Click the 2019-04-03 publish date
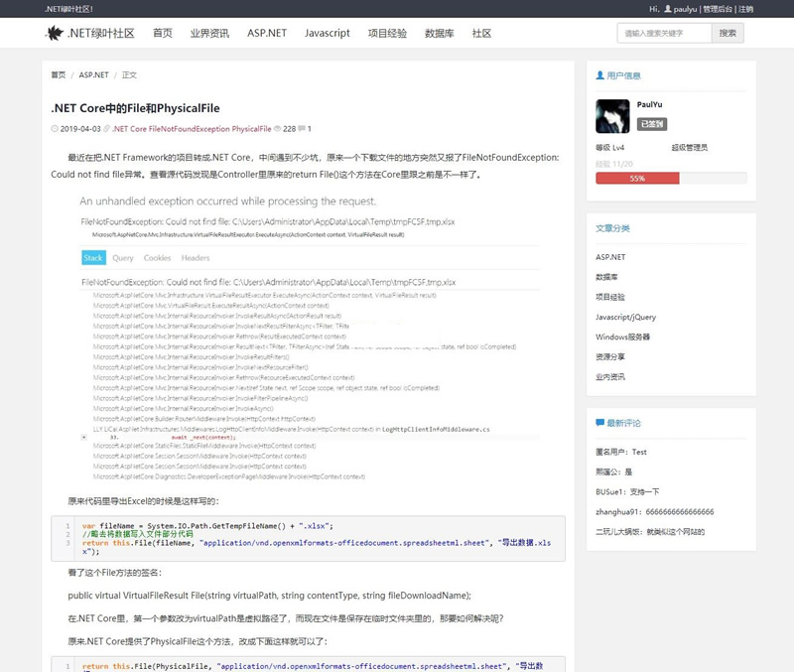Viewport: 794px width, 672px height. pyautogui.click(x=80, y=129)
